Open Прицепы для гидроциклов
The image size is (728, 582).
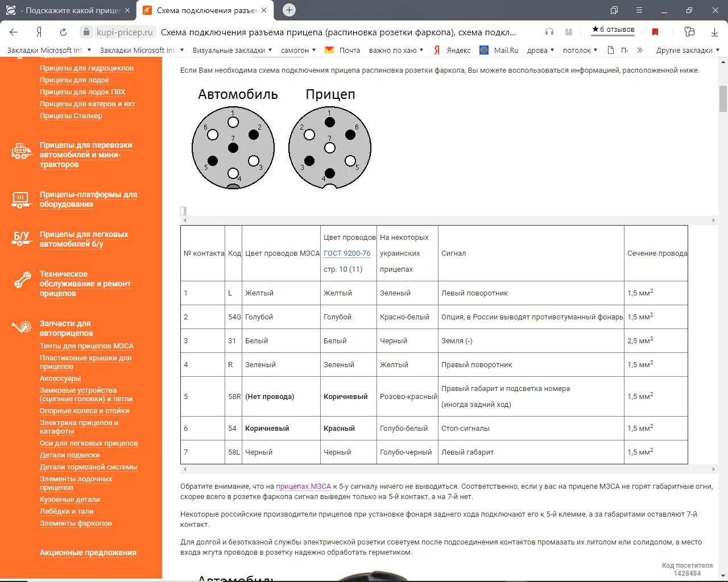[x=86, y=68]
